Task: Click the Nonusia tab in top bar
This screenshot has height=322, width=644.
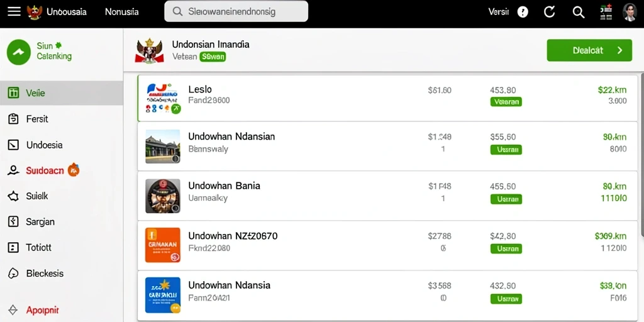Action: [x=121, y=12]
